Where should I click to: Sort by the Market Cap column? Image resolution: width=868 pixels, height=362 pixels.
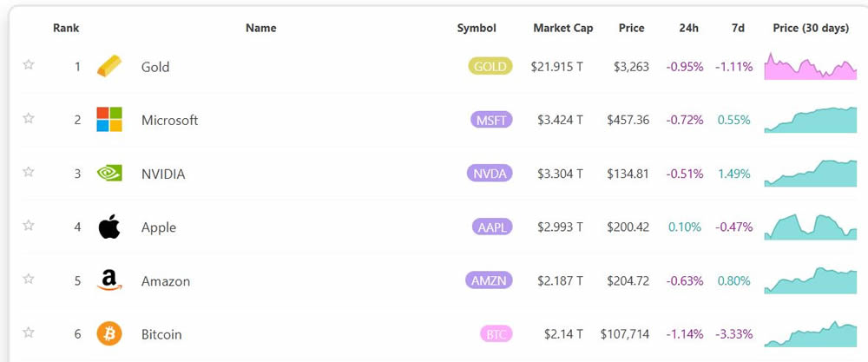tap(563, 28)
